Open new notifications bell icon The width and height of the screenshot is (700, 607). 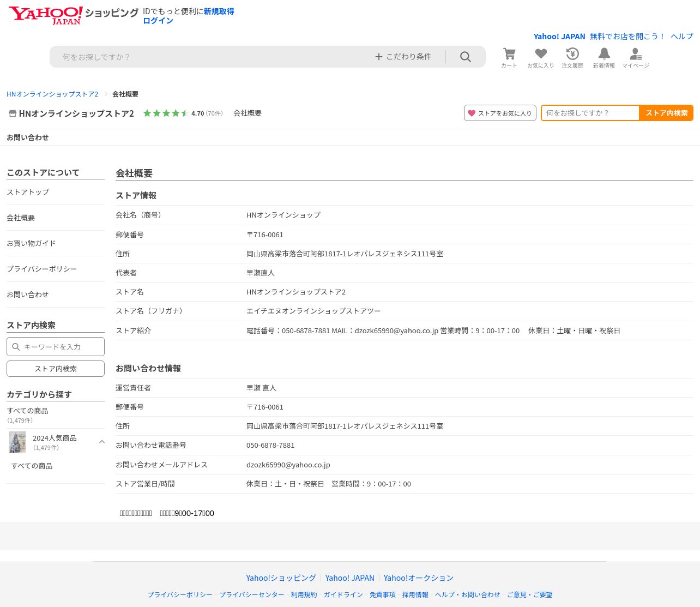pos(604,57)
